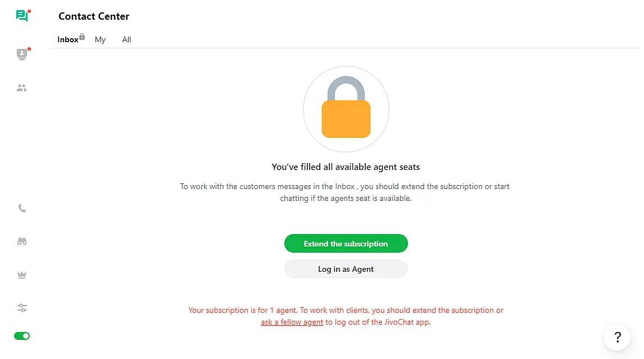This screenshot has height=359, width=644.
Task: Open the phone calls section
Action: pyautogui.click(x=22, y=208)
